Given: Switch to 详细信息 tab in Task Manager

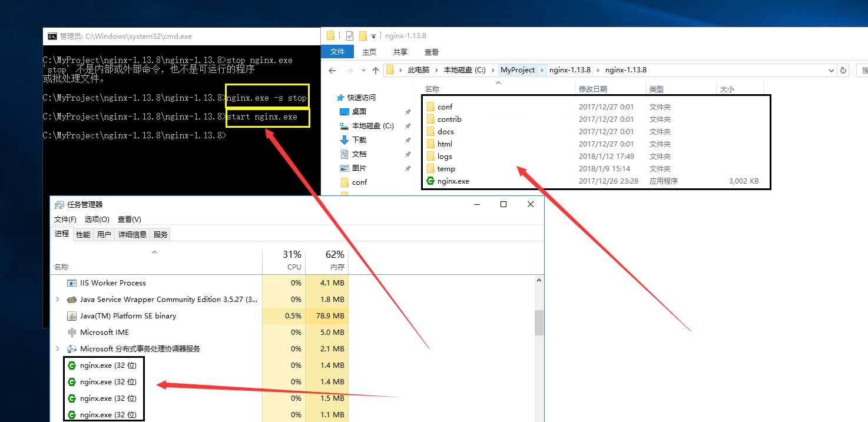Looking at the screenshot, I should pos(132,234).
